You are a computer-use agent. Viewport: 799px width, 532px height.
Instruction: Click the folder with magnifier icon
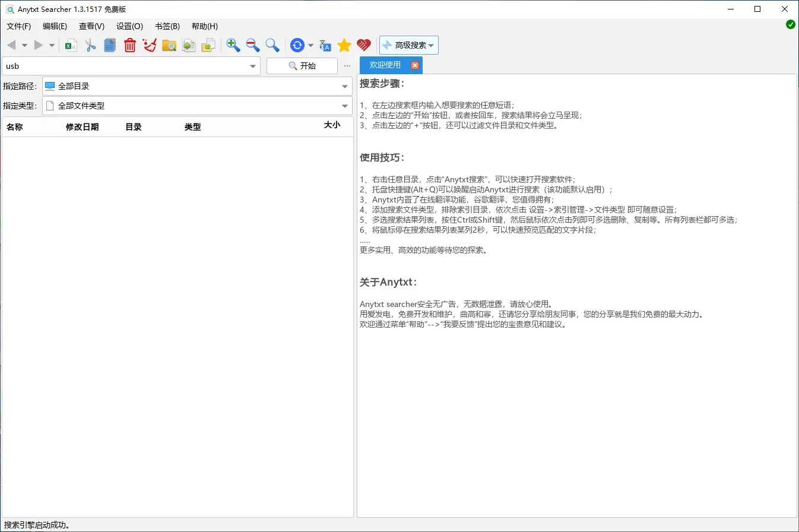pos(169,45)
